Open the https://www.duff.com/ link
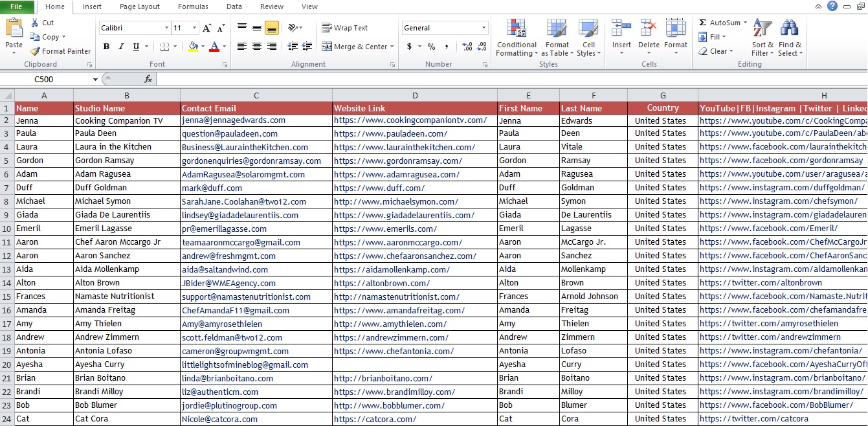This screenshot has height=426, width=868. [x=379, y=188]
